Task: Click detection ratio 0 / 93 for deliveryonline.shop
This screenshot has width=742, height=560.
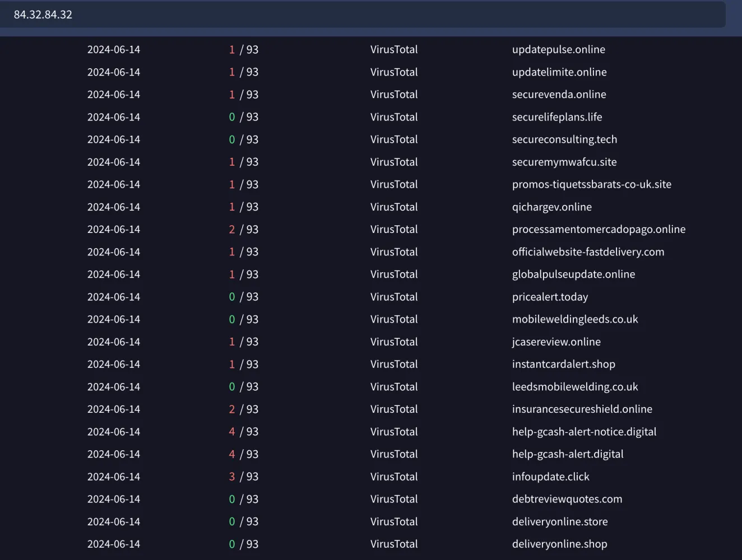Action: point(244,544)
